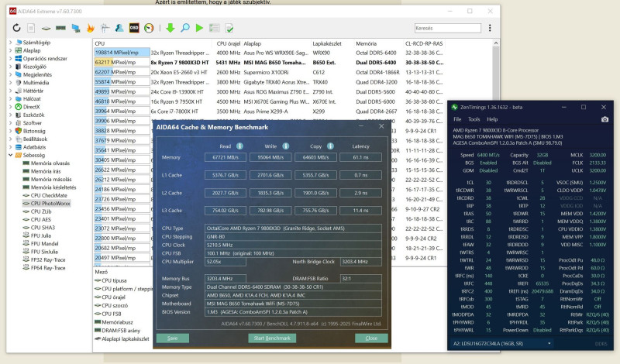
Task: Click the magnifier search icon in toolbar
Action: pyautogui.click(x=185, y=28)
